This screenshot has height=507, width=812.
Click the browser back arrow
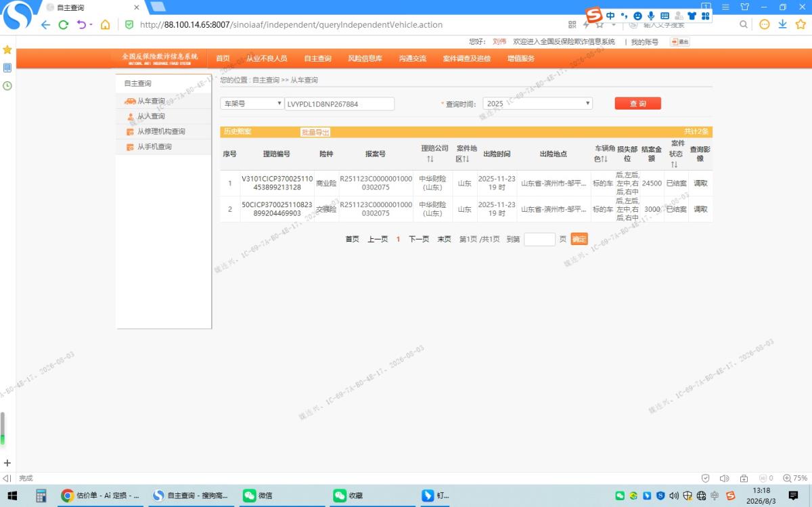coord(45,24)
